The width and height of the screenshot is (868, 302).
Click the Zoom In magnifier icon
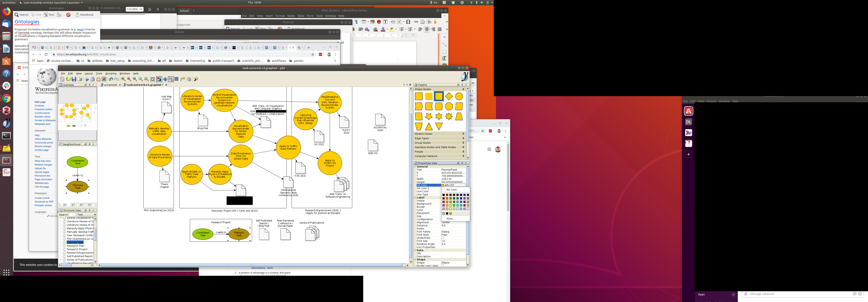pos(123,79)
